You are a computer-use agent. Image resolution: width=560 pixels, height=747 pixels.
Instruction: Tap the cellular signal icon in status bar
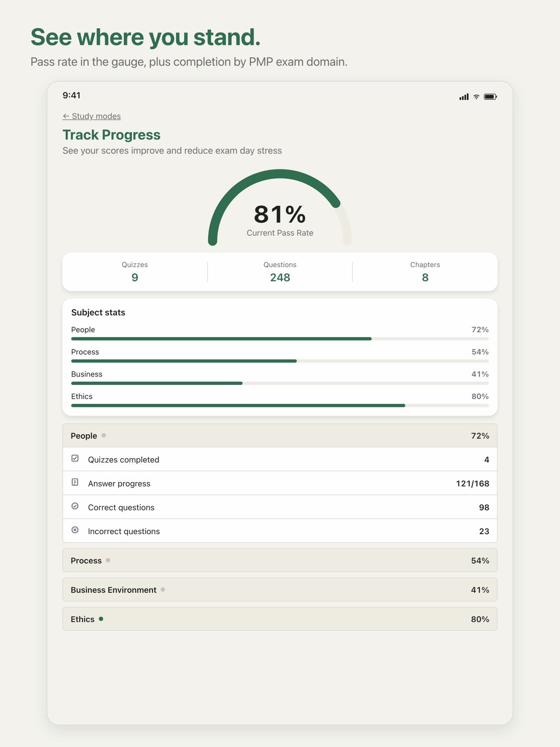pyautogui.click(x=464, y=96)
